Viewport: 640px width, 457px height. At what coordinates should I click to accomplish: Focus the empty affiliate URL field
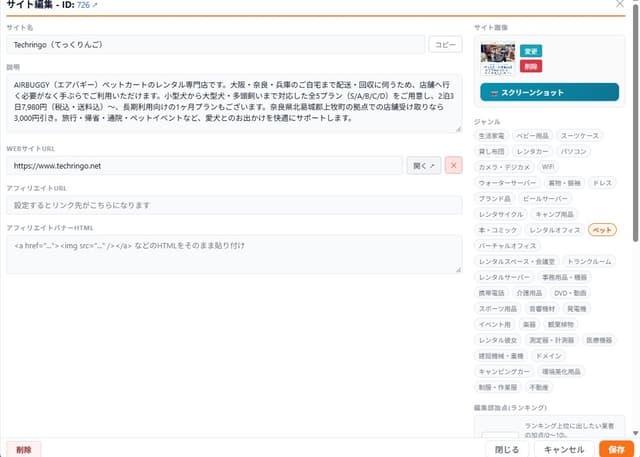tap(234, 205)
